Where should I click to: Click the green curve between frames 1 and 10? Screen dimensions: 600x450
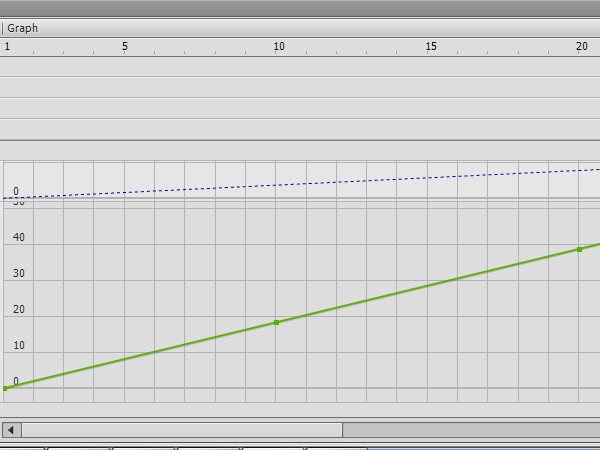pos(140,355)
